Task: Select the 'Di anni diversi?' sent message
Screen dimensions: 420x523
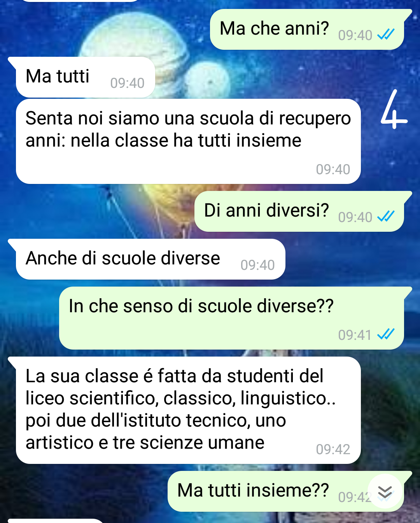Action: click(299, 212)
